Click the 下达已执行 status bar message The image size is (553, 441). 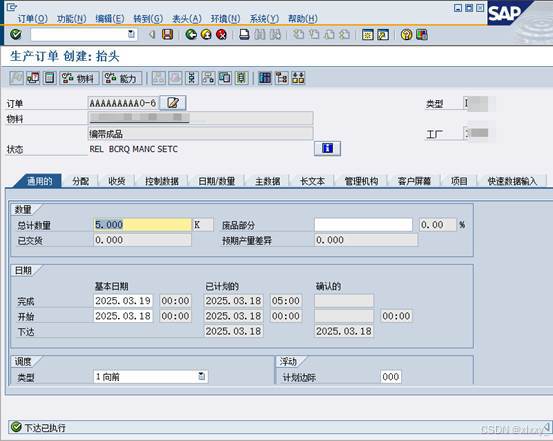(45, 428)
